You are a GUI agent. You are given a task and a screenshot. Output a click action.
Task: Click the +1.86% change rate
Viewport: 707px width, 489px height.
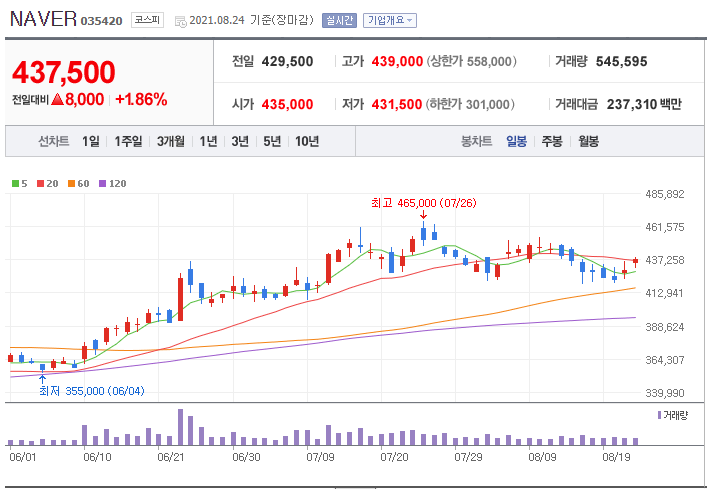pos(141,100)
